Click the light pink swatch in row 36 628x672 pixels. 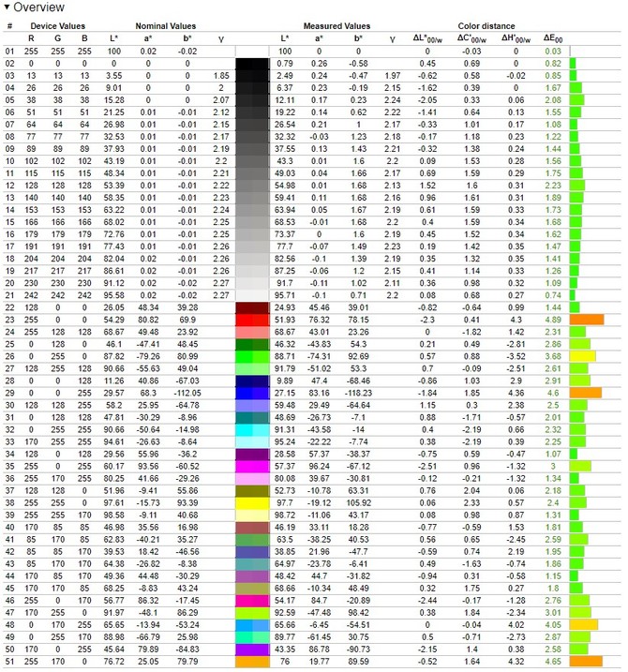tap(252, 479)
